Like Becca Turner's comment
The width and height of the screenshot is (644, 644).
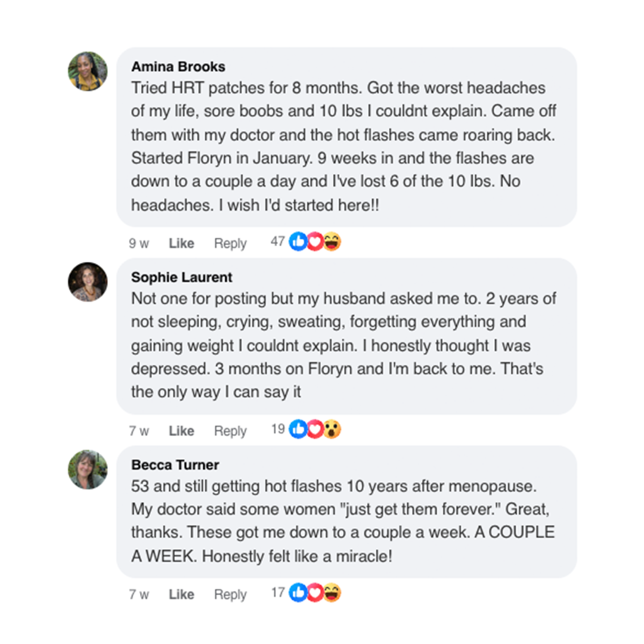coord(181,595)
